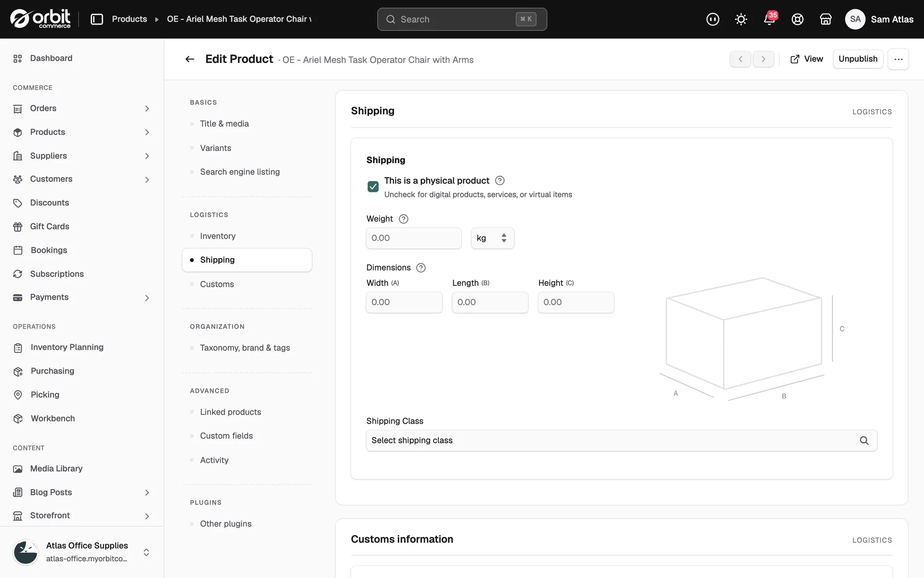This screenshot has width=924, height=578.
Task: Open the help lifebuoy icon
Action: pos(797,19)
